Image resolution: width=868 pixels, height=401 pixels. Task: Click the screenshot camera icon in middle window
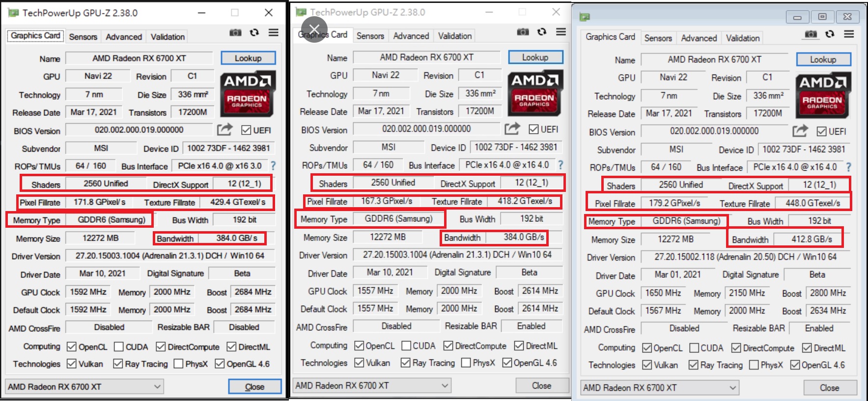pos(523,31)
